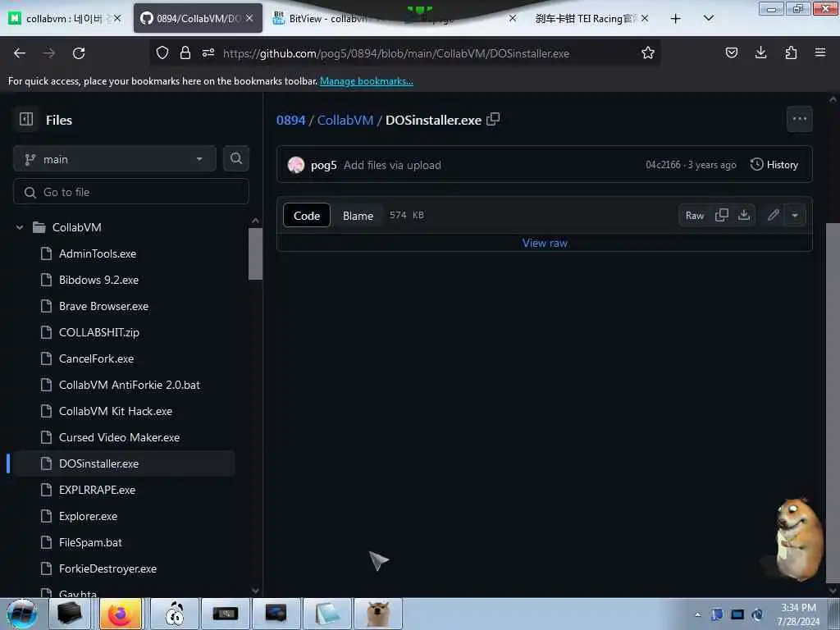Copy raw file icon next to Raw
840x630 pixels.
[x=722, y=216]
